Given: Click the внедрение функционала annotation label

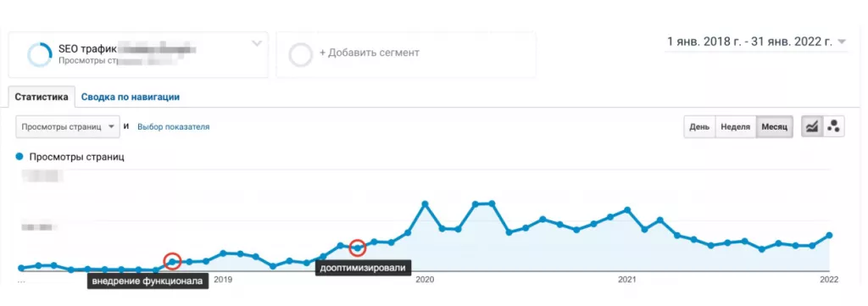Looking at the screenshot, I should point(148,281).
